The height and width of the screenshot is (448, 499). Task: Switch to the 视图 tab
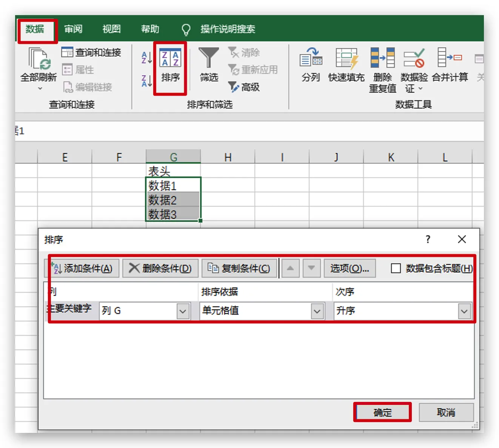(x=111, y=29)
